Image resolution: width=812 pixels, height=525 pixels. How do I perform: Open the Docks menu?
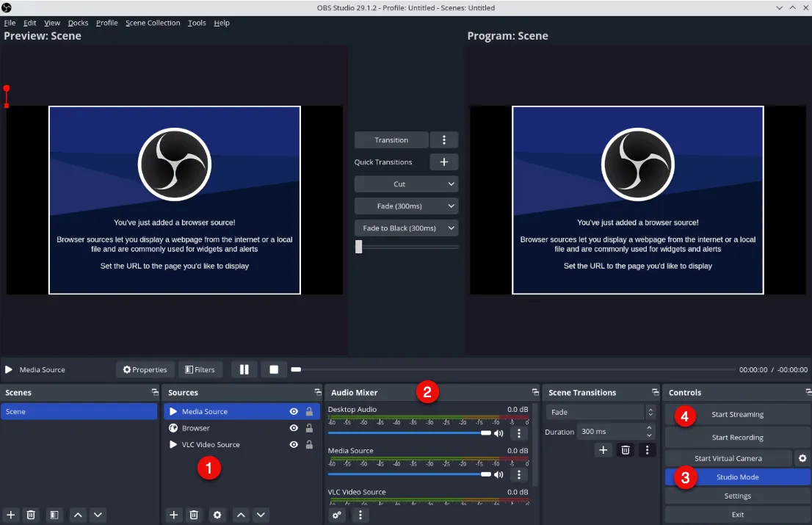click(x=79, y=23)
